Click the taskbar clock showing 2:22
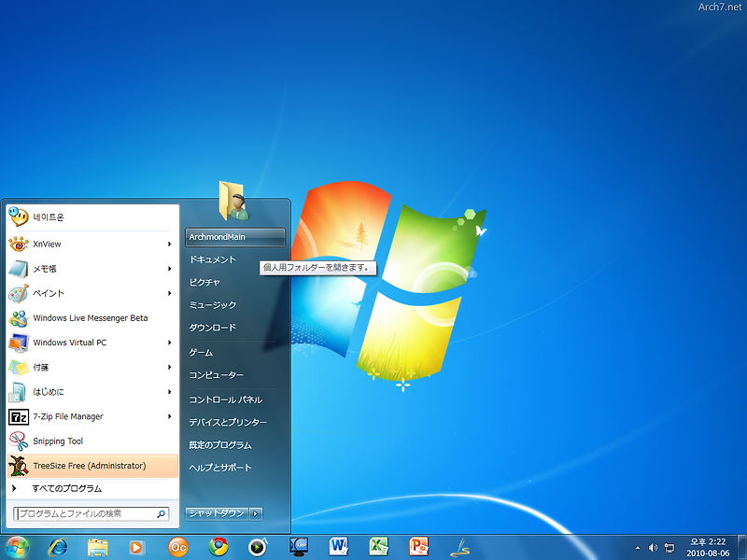747x560 pixels. 708,548
